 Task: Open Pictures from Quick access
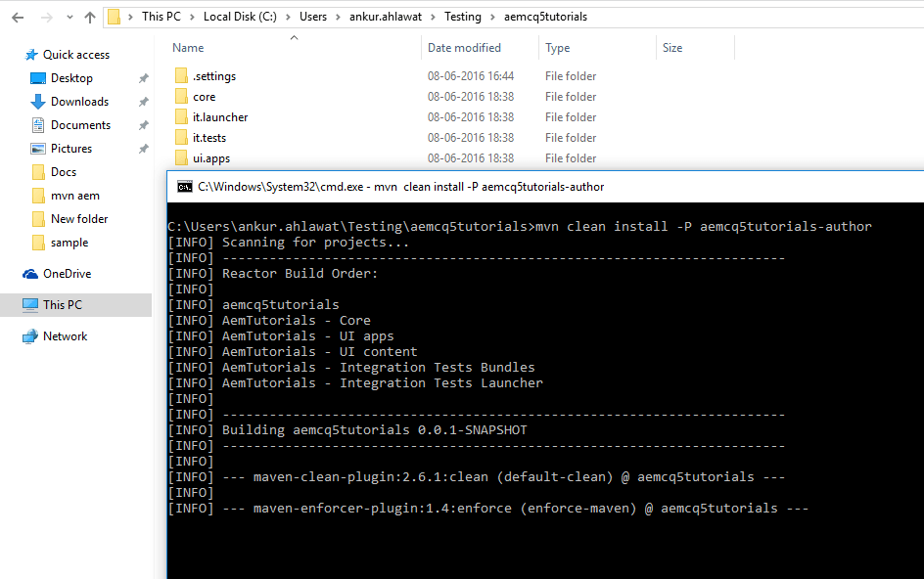[73, 148]
